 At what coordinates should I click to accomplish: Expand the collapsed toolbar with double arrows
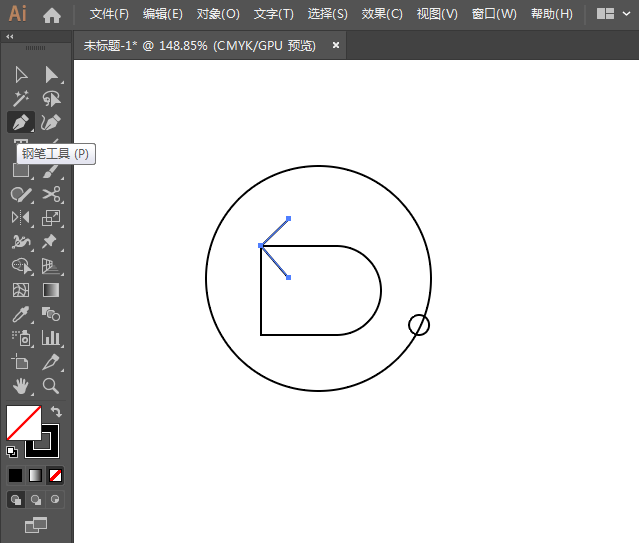pyautogui.click(x=10, y=36)
